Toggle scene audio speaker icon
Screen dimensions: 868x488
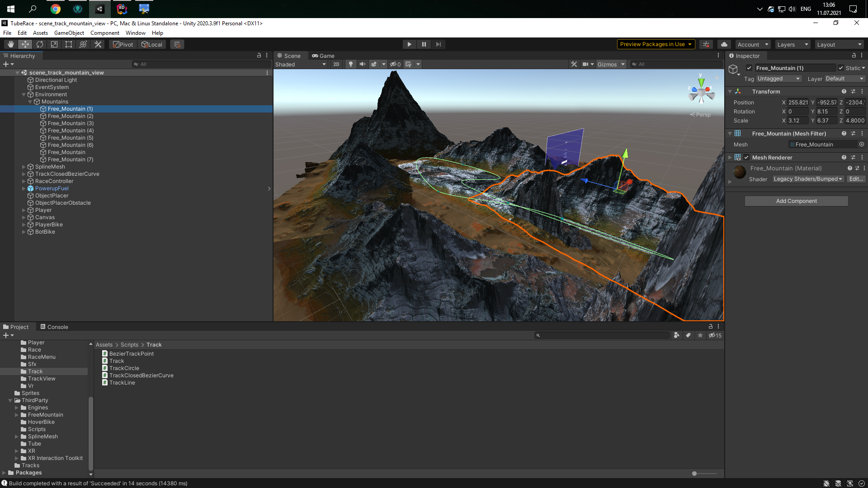click(x=362, y=64)
